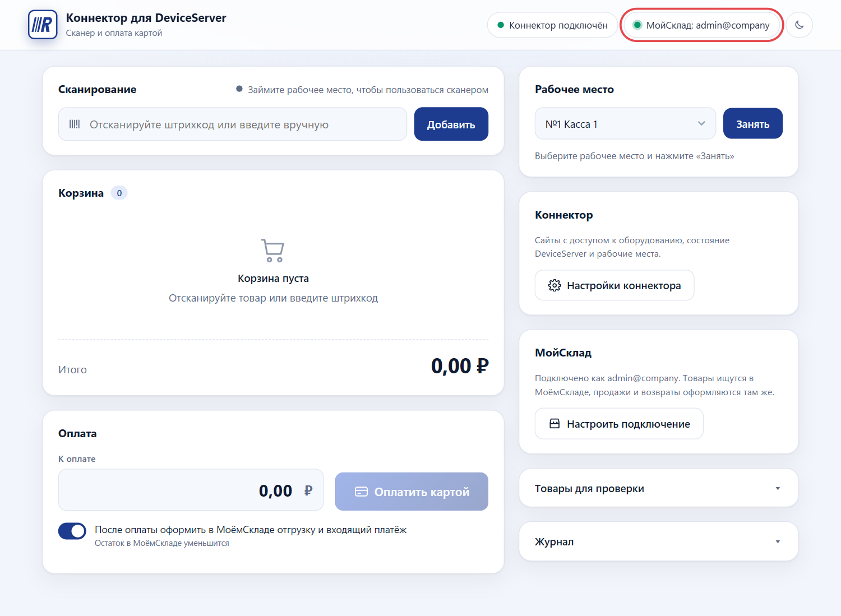Click Настроить подключение button
The height and width of the screenshot is (616, 841).
coord(619,424)
